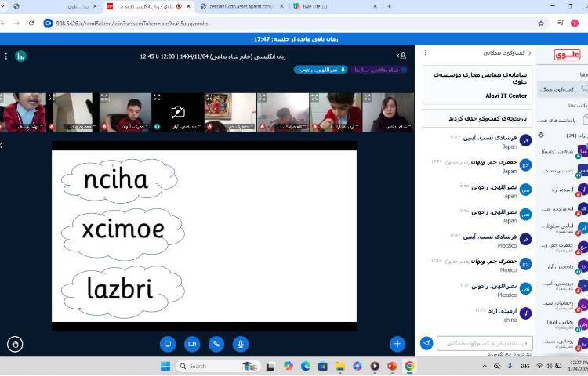Open PowerPoint from taskbar

point(392,366)
